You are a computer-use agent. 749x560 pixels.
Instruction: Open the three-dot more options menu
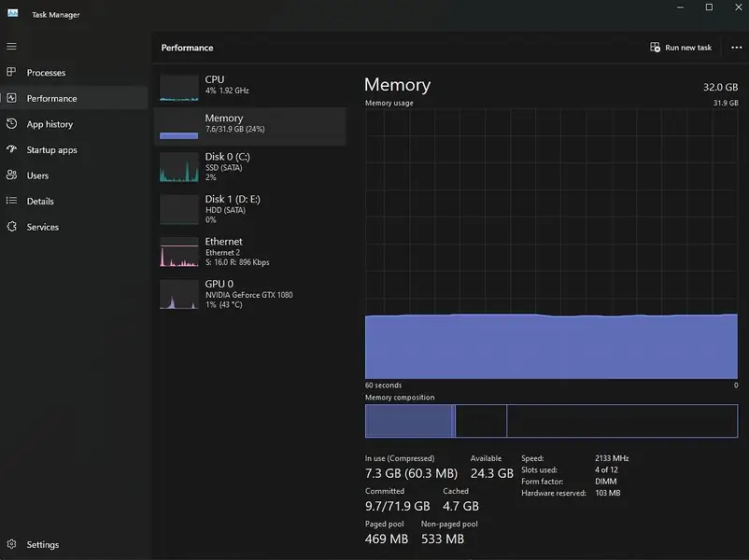click(737, 48)
